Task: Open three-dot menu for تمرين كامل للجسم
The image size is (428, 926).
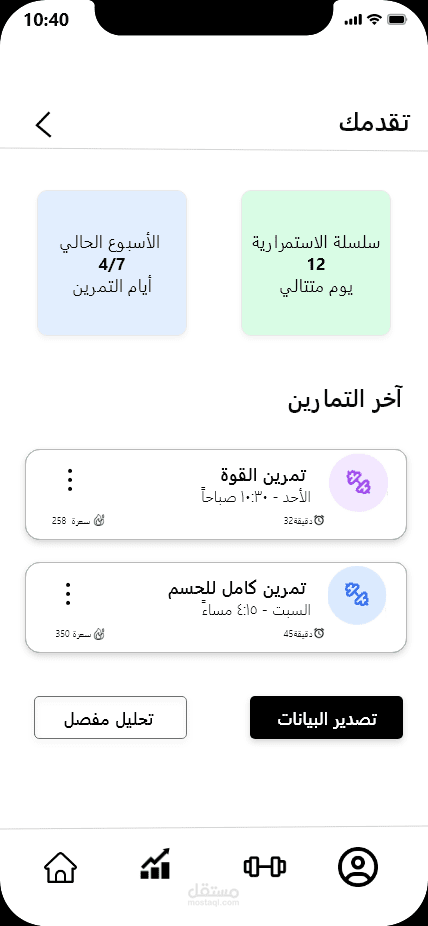Action: [x=68, y=594]
